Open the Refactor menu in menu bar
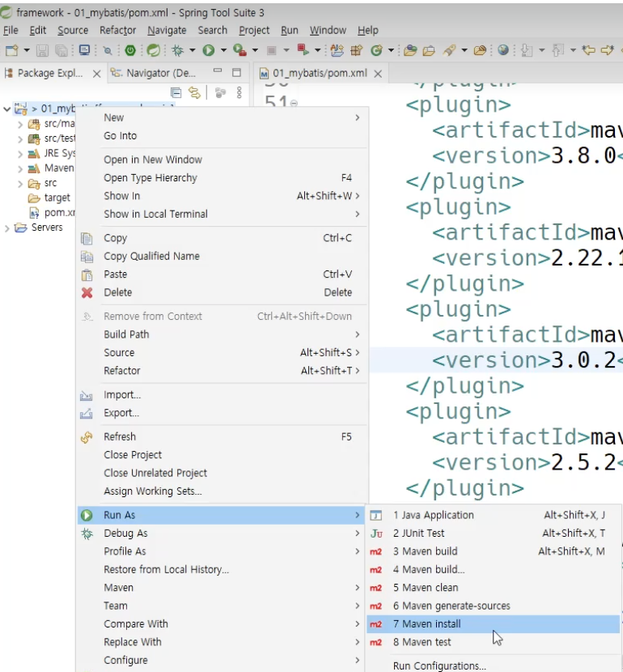Viewport: 623px width, 672px height. tap(118, 31)
